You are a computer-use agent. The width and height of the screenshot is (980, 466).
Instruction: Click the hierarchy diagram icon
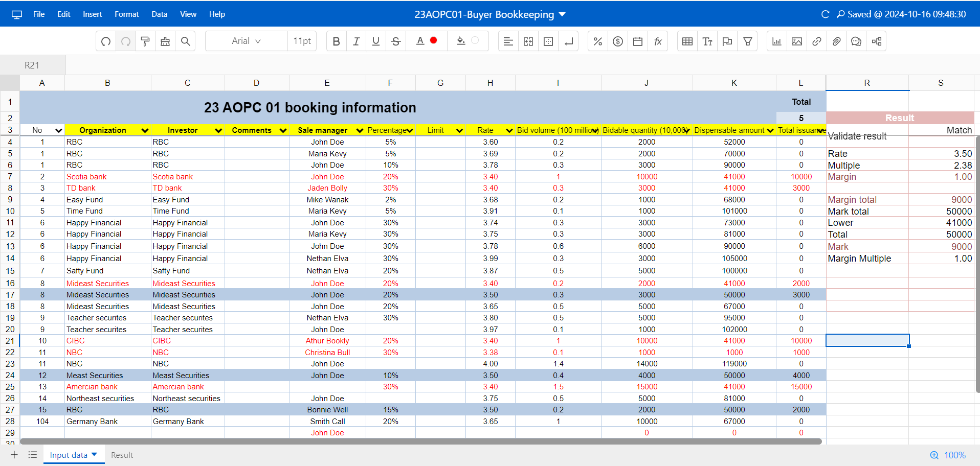pos(877,41)
